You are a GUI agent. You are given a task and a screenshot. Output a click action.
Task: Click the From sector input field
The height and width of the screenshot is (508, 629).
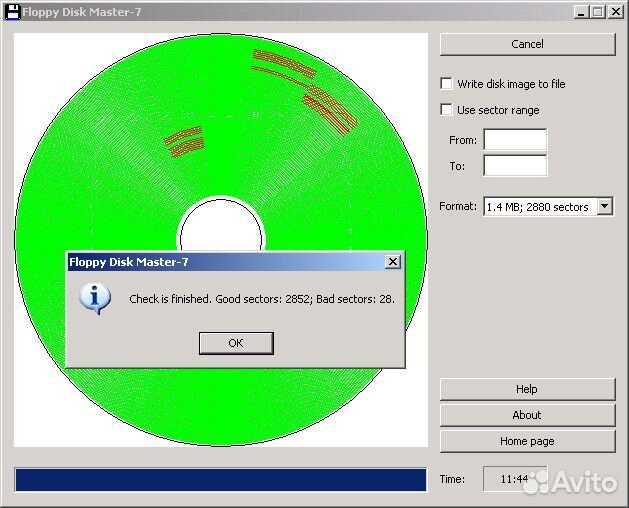tap(515, 140)
